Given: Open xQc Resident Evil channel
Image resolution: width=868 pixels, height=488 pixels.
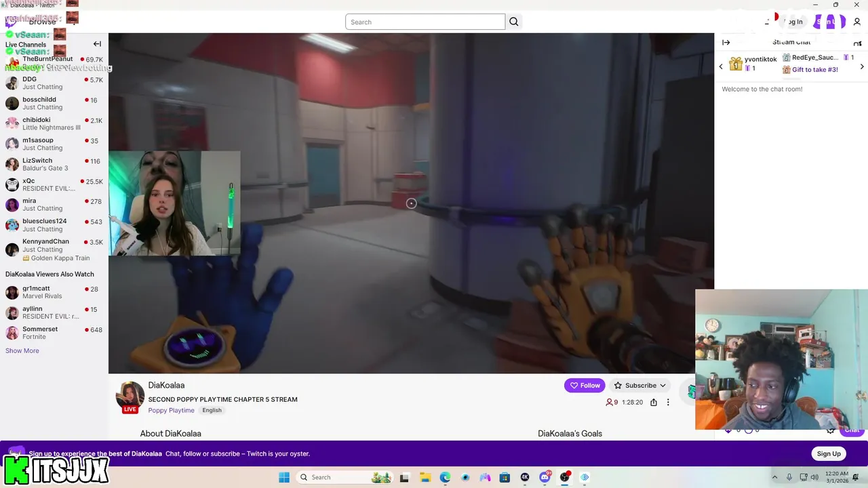Looking at the screenshot, I should click(54, 184).
